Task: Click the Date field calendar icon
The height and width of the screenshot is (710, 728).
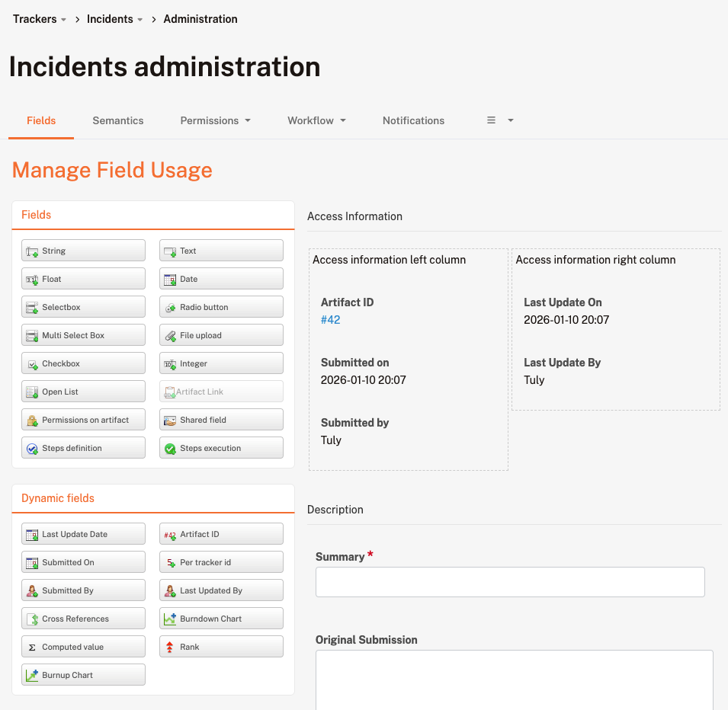Action: [x=170, y=280]
